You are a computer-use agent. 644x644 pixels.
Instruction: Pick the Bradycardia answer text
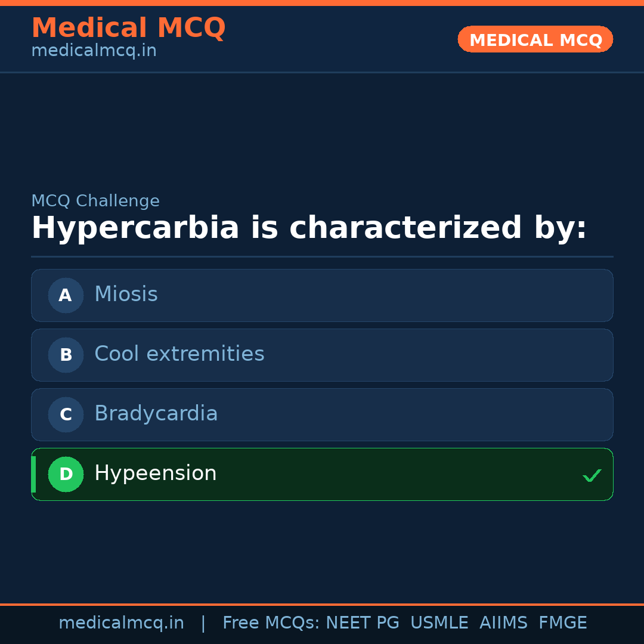tap(156, 414)
